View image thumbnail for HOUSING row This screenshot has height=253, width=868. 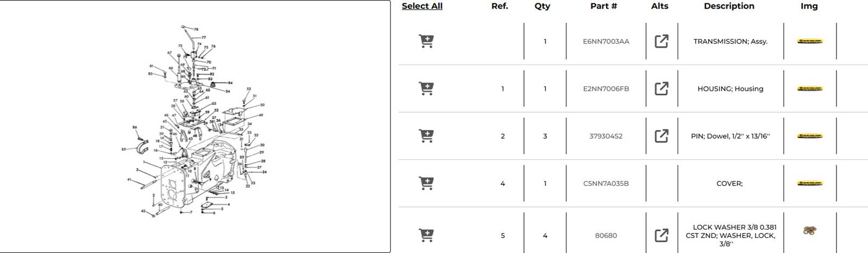[809, 88]
